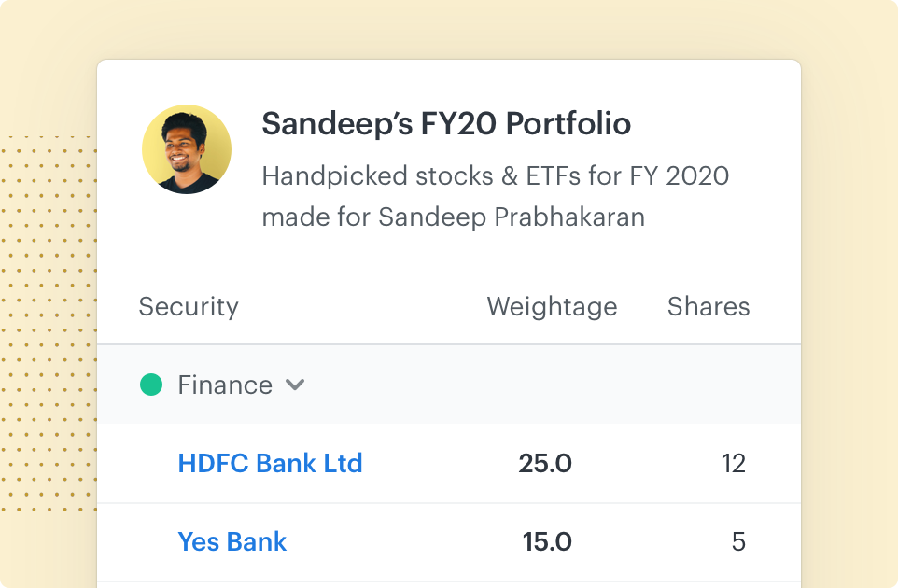Select the Finance sector label
Viewport: 898px width, 588px height.
click(x=225, y=385)
